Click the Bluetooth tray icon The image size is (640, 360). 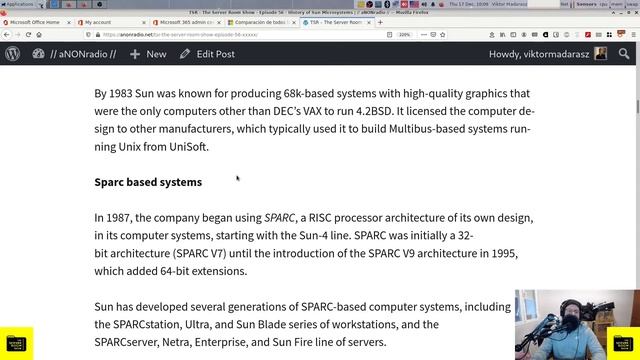pos(387,4)
